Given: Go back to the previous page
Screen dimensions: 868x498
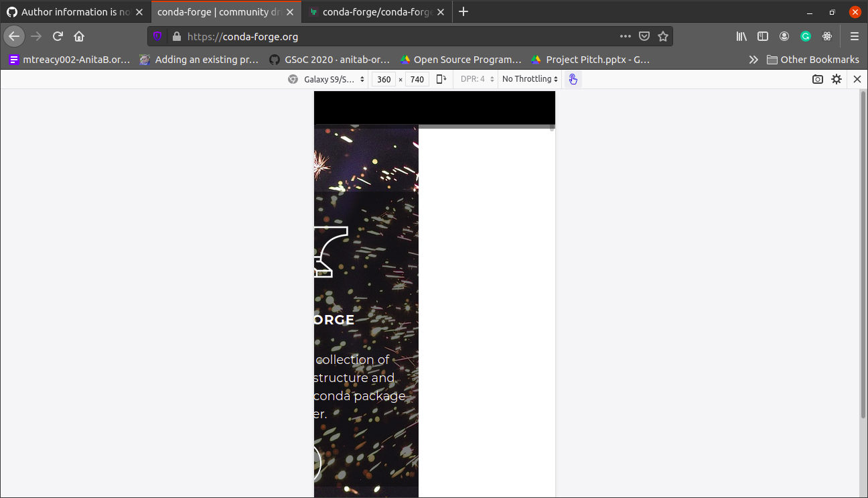Looking at the screenshot, I should coord(14,36).
